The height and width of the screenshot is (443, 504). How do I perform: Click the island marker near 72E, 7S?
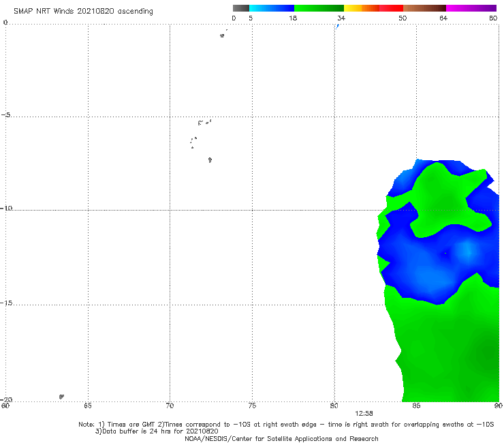pos(210,160)
